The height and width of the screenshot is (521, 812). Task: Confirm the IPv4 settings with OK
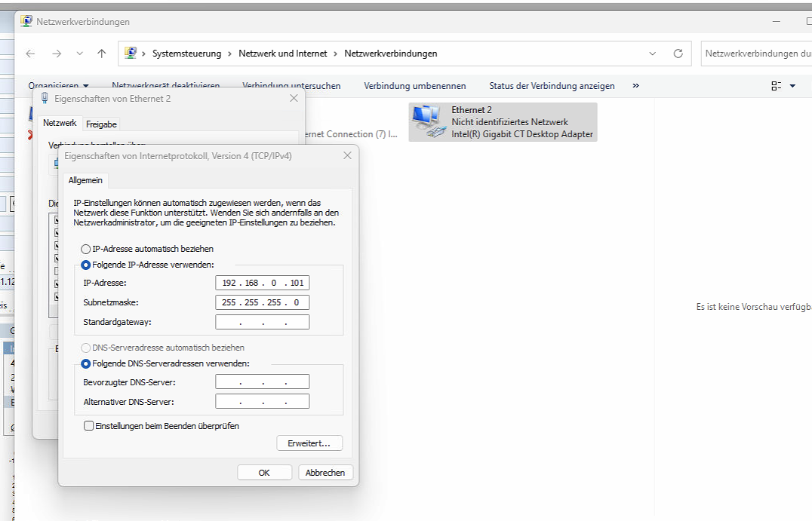[x=264, y=473]
